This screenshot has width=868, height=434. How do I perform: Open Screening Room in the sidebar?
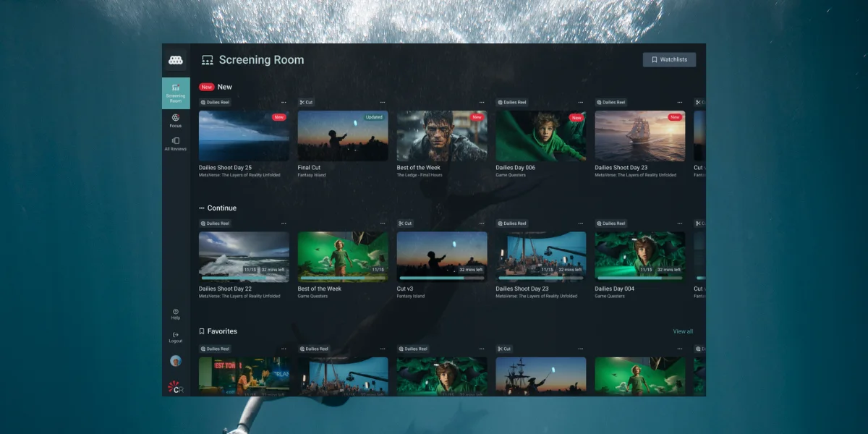click(x=176, y=93)
